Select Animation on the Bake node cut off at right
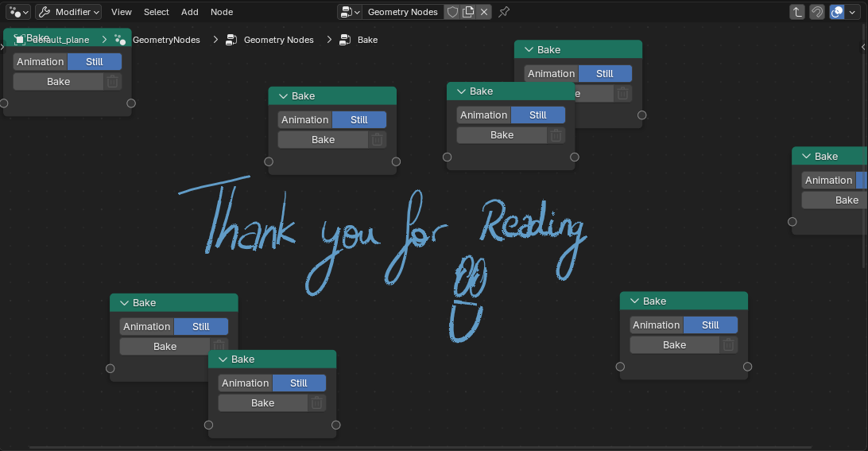Image resolution: width=868 pixels, height=451 pixels. click(829, 180)
